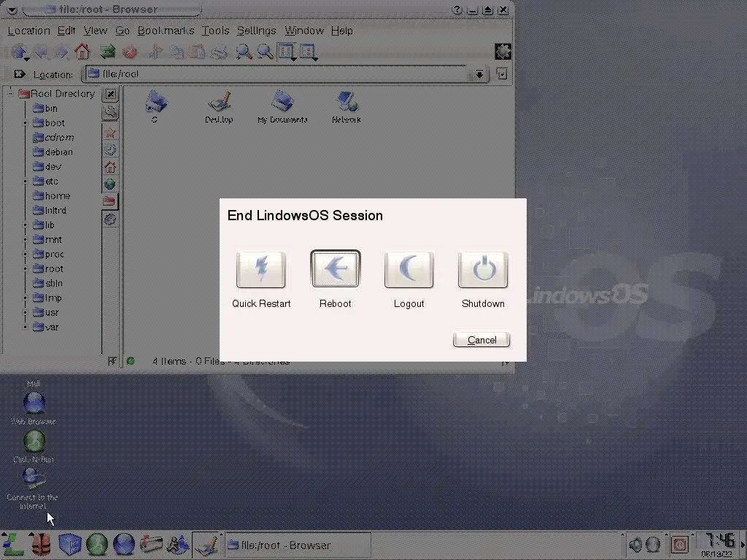The width and height of the screenshot is (747, 560).
Task: Click the life-jacket help icon on taskbar
Action: (x=42, y=545)
